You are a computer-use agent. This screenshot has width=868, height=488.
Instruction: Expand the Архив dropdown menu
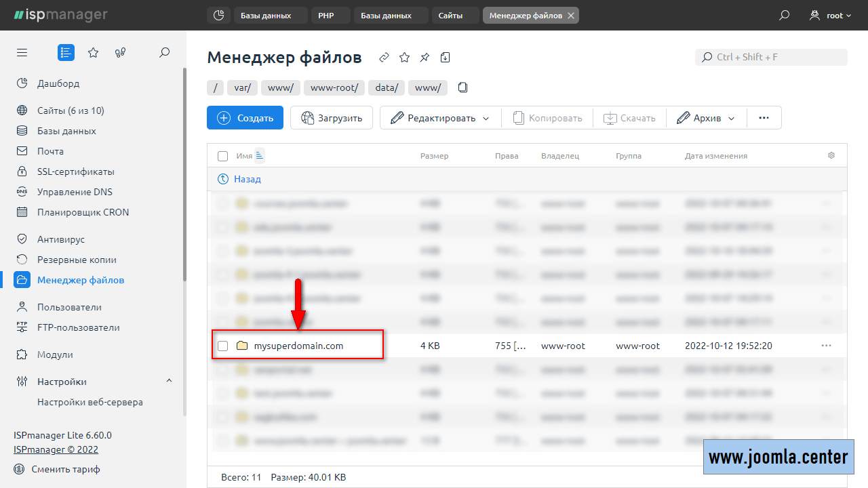click(x=731, y=118)
